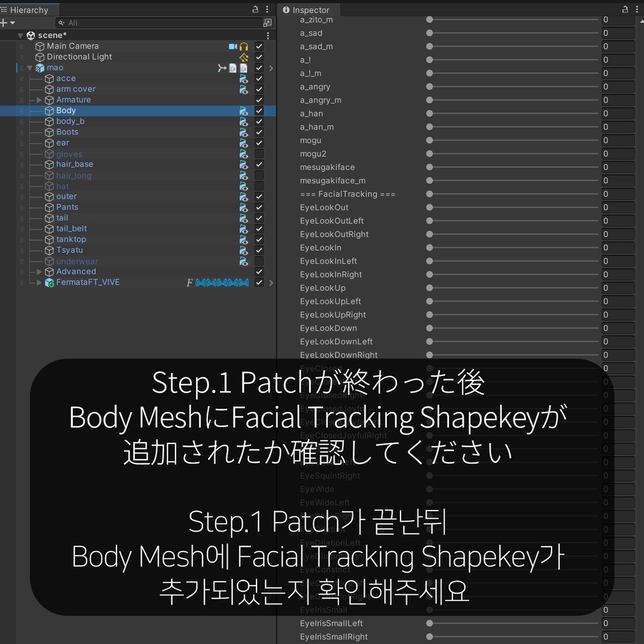Image resolution: width=644 pixels, height=644 pixels.
Task: Click the plus button to create a GameObject
Action: (5, 23)
